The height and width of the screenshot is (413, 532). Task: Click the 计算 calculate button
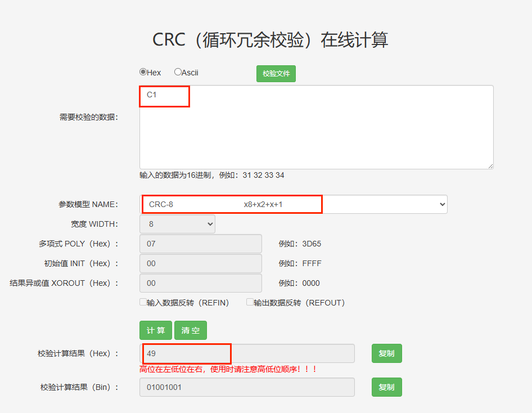tap(156, 330)
